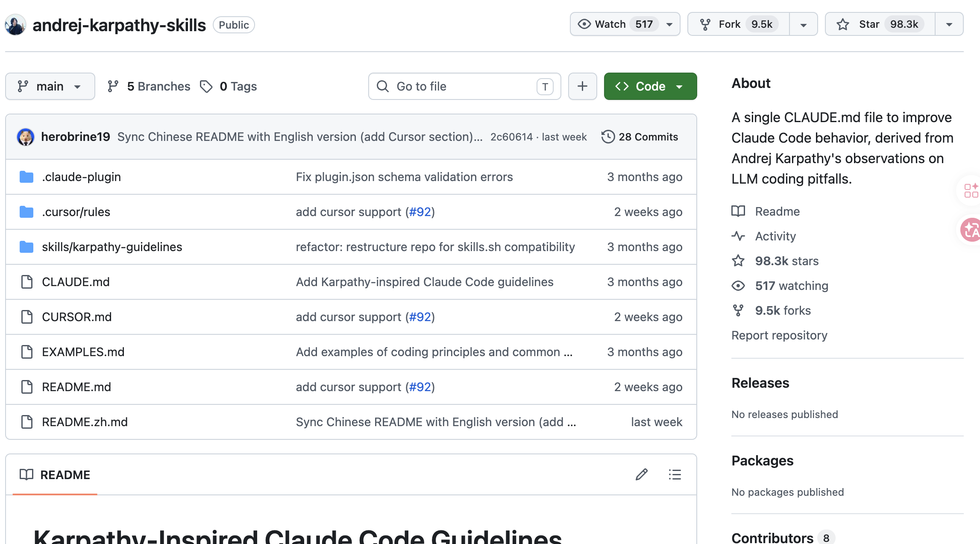Click the EXAMPLES.md file icon
This screenshot has width=980, height=544.
[x=27, y=352]
